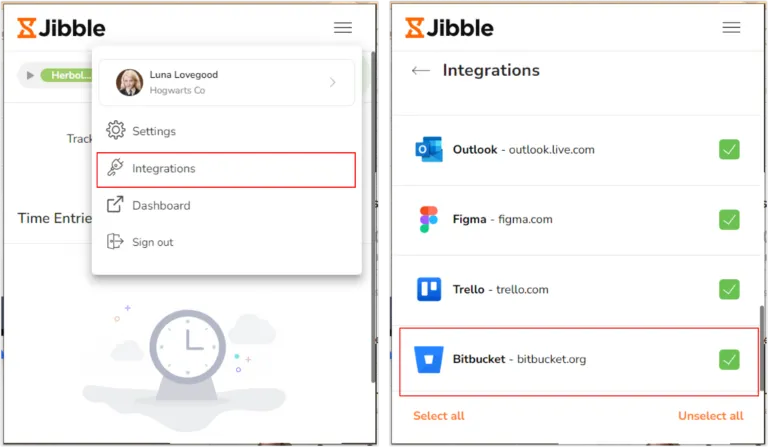Viewport: 768px width, 447px height.
Task: Click the Outlook app icon
Action: (429, 149)
